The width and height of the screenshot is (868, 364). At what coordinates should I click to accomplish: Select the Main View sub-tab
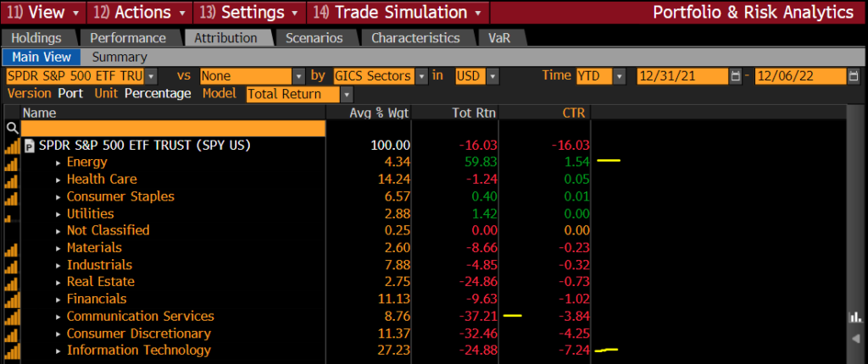tap(42, 57)
